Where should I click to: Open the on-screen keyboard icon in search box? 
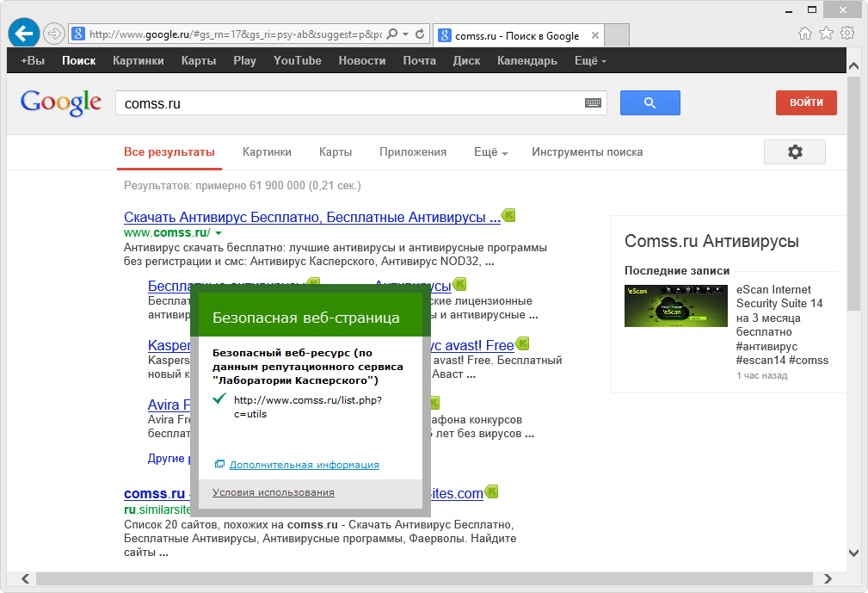pos(593,103)
